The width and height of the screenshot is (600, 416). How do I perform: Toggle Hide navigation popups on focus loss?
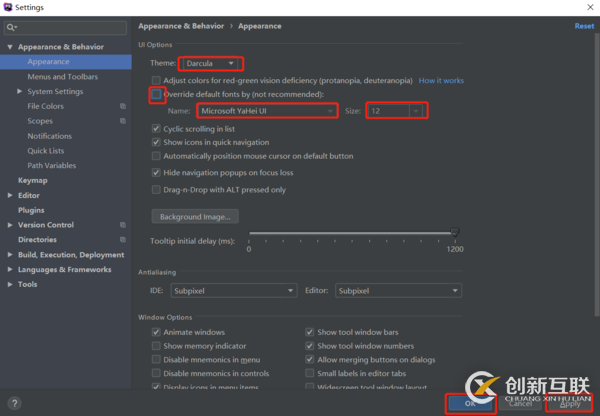[x=156, y=173]
